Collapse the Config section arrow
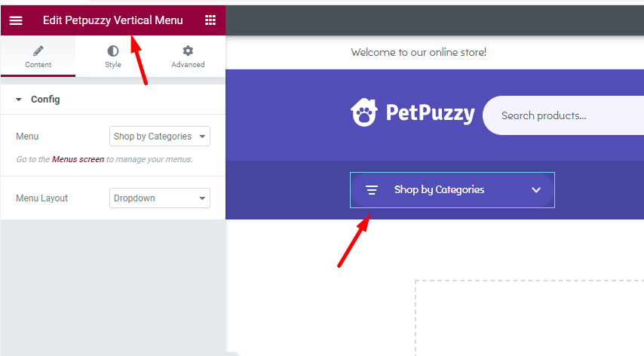Viewport: 644px width, 356px height. click(19, 100)
